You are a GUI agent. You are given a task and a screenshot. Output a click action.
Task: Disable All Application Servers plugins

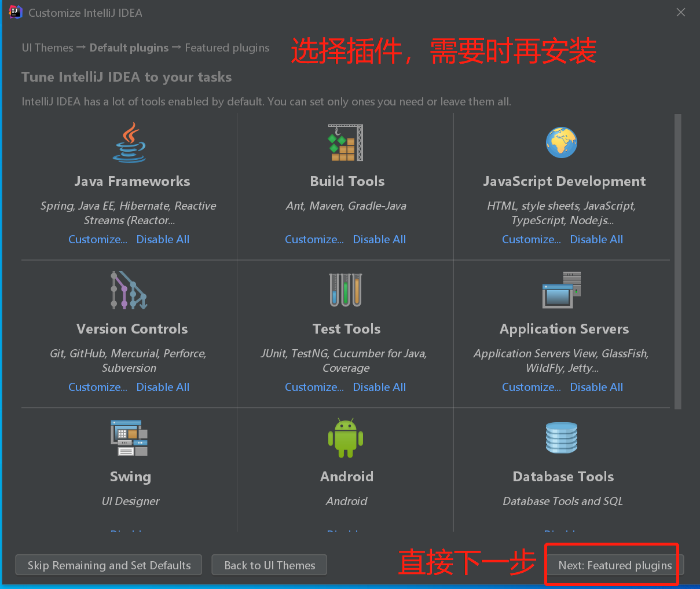click(596, 387)
